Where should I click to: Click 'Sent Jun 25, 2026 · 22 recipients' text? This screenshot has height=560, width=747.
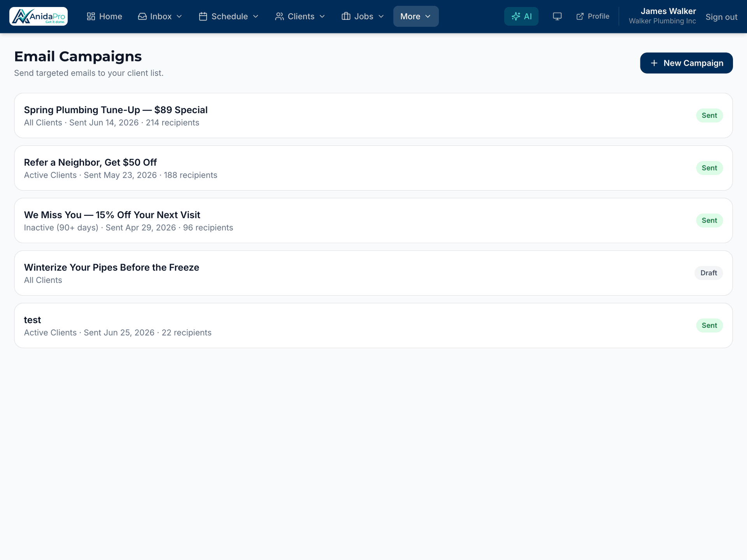[x=148, y=332]
